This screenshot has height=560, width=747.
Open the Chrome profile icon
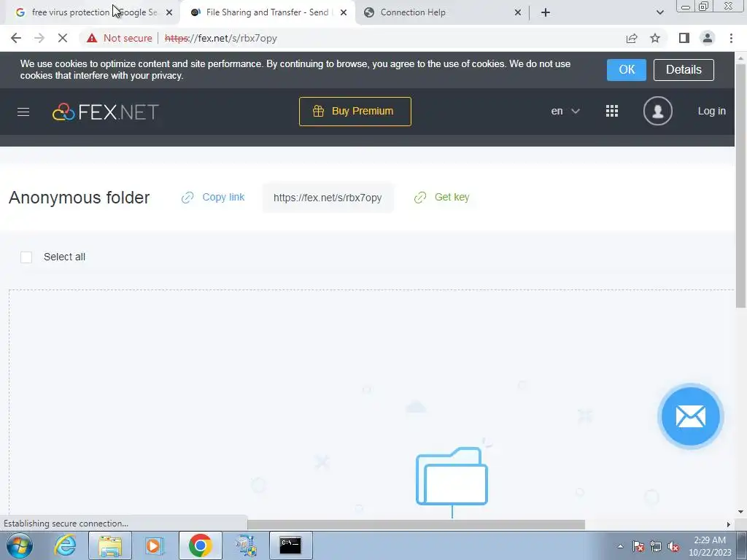(708, 38)
